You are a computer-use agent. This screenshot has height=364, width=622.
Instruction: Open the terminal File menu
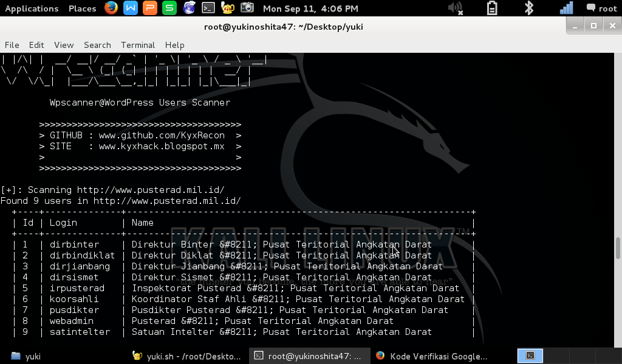coord(12,45)
